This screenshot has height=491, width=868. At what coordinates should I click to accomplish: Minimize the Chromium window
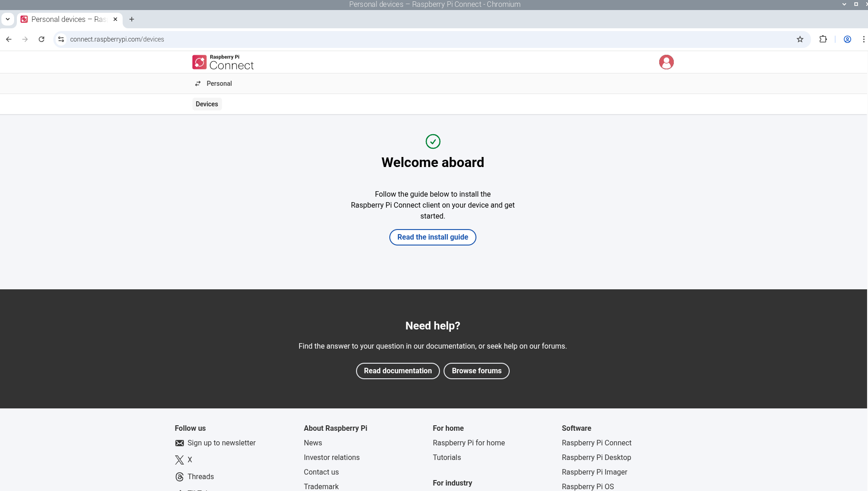pos(844,4)
